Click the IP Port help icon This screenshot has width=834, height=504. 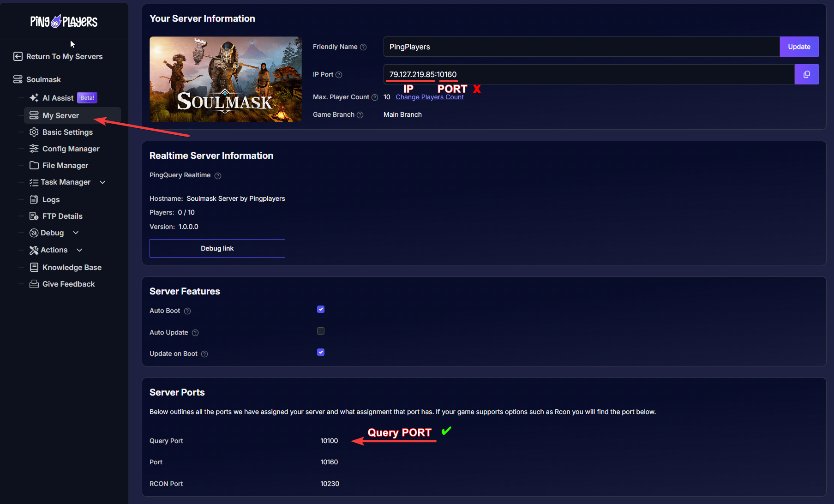click(339, 75)
